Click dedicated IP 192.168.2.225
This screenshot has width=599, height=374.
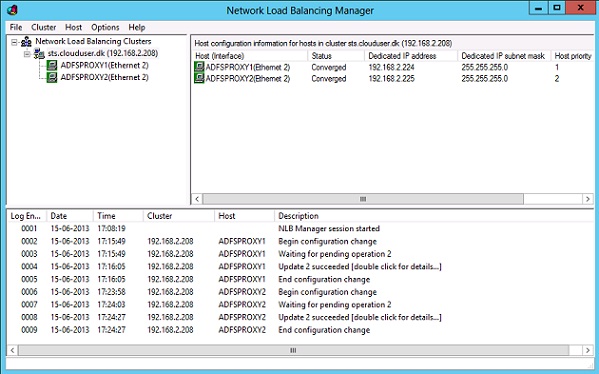[x=391, y=79]
